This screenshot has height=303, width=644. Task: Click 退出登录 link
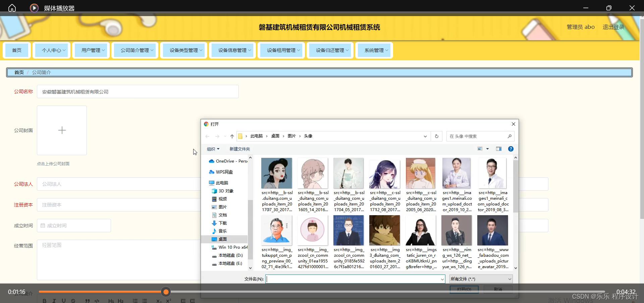(x=613, y=27)
